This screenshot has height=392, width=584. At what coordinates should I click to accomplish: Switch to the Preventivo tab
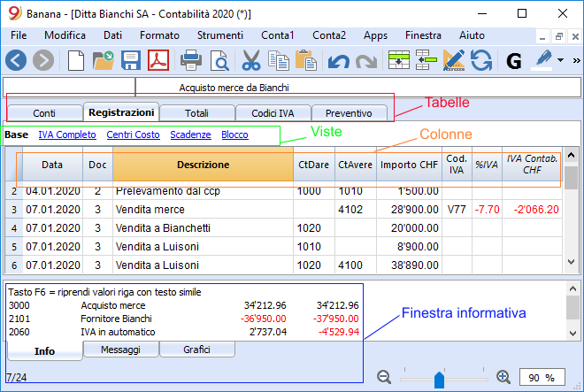[349, 113]
